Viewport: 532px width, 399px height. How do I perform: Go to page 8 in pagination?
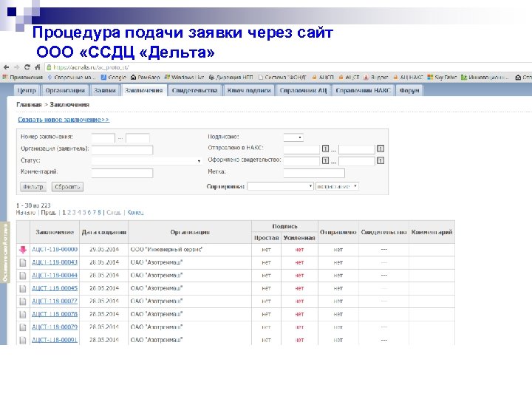click(x=99, y=212)
